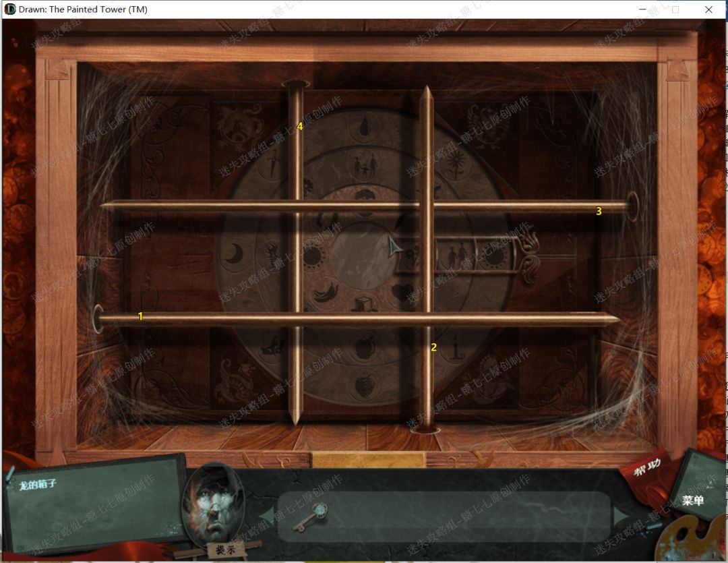Click the family figures symbol on the disk ring
The image size is (728, 563).
(365, 165)
